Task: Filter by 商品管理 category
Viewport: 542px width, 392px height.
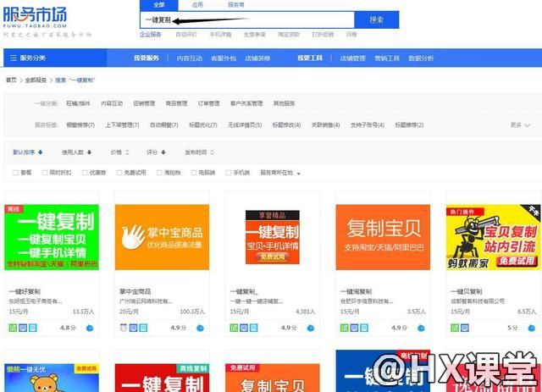Action: (176, 103)
